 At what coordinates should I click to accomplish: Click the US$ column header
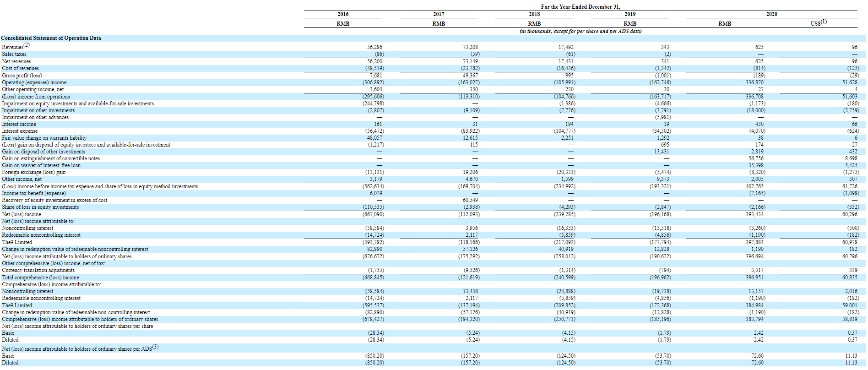pos(819,22)
